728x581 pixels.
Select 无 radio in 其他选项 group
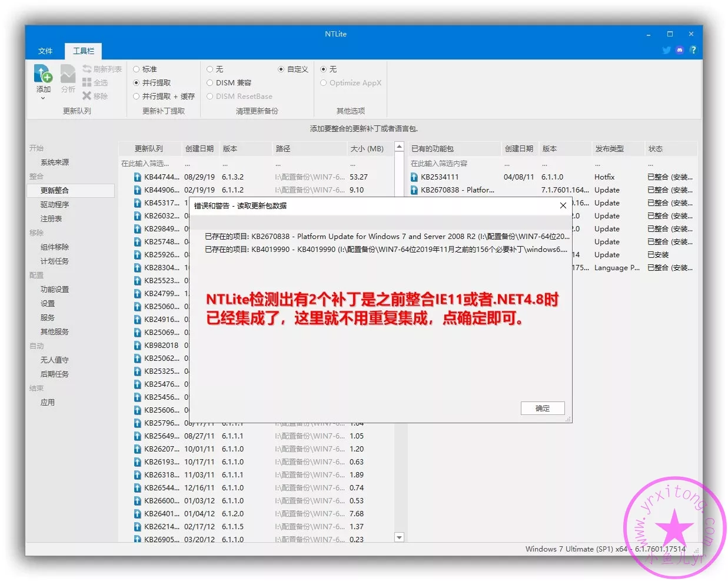pyautogui.click(x=324, y=69)
